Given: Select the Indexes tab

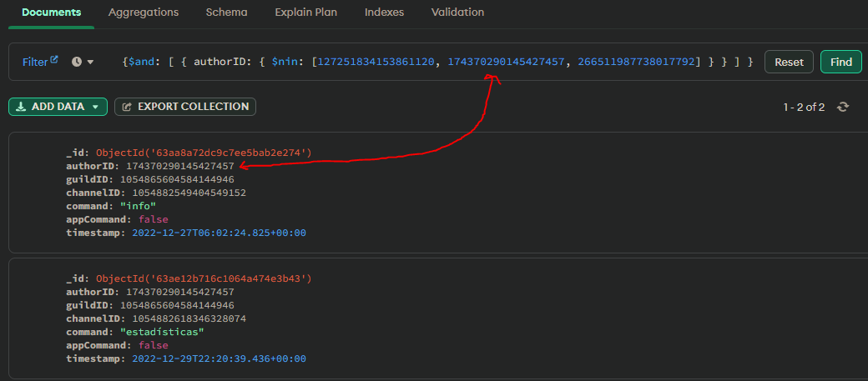Looking at the screenshot, I should click(385, 13).
